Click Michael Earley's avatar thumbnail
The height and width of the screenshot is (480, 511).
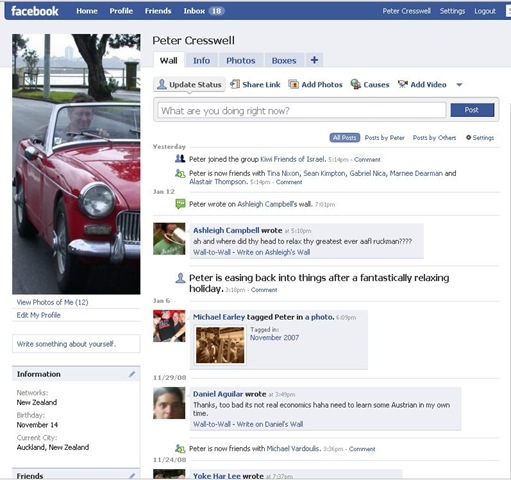169,326
